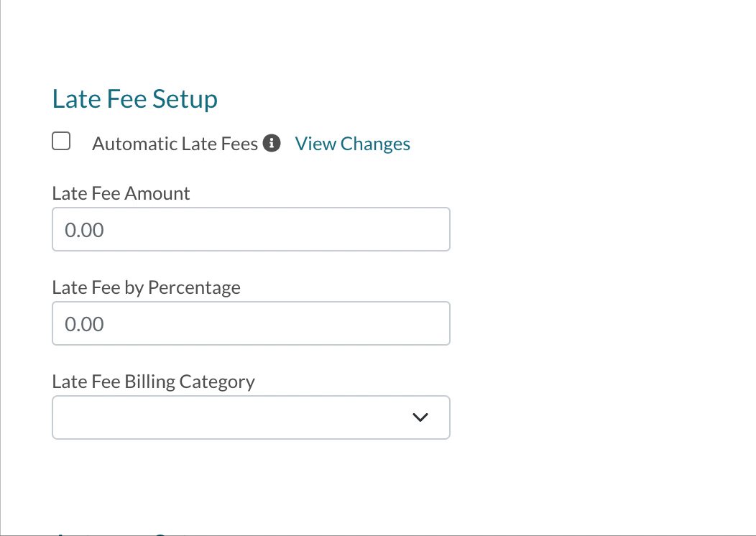Click the "Late Fee Billing Category" label
Image resolution: width=756 pixels, height=536 pixels.
(153, 381)
